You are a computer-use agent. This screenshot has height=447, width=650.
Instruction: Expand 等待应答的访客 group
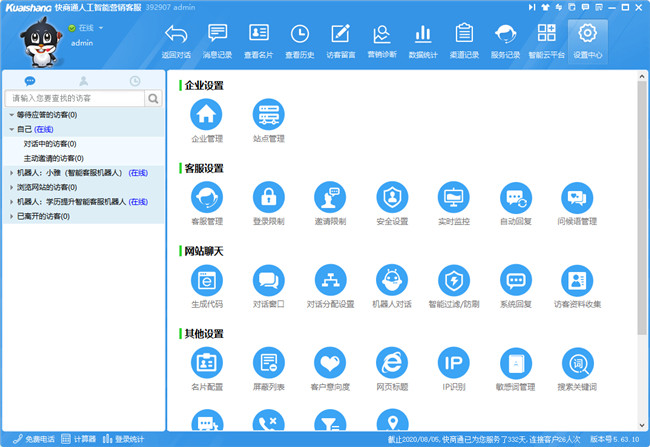coord(11,115)
